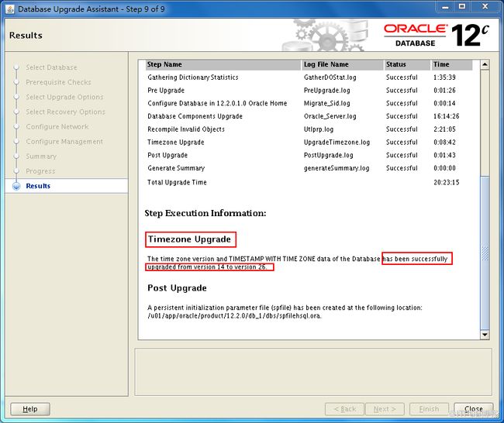Click the UpgradeTimezone.log file name
The width and height of the screenshot is (504, 423).
click(x=337, y=143)
